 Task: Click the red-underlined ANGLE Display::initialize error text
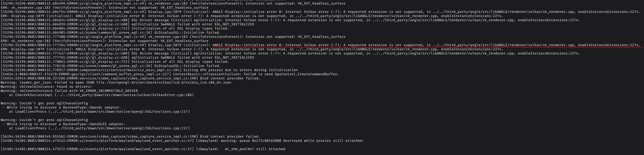tap(426, 45)
